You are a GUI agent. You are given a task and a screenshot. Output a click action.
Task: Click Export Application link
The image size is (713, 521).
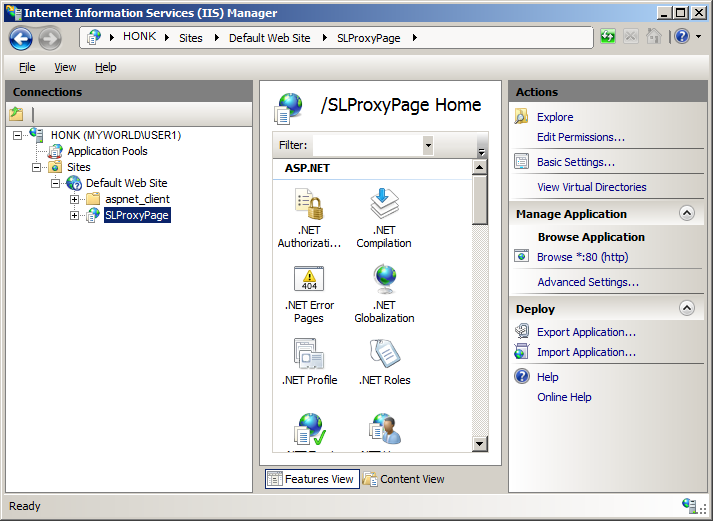(x=586, y=332)
